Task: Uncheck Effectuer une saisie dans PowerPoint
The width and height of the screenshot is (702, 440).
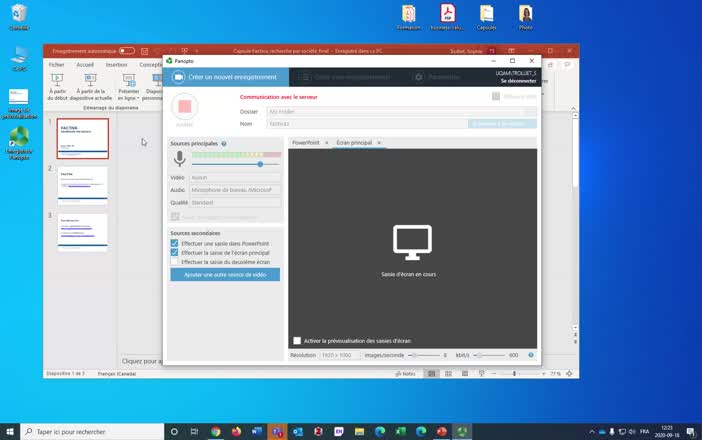Action: [174, 243]
